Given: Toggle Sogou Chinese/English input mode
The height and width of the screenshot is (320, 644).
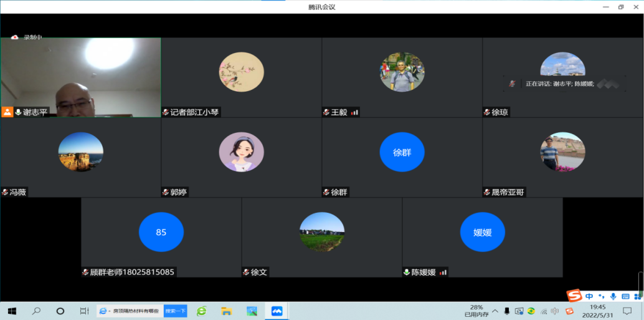Looking at the screenshot, I should point(589,296).
